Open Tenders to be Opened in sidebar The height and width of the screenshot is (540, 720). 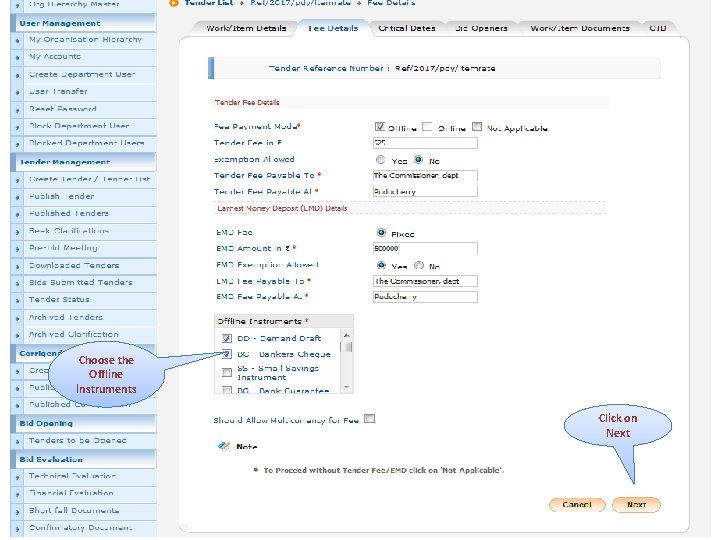click(x=78, y=440)
